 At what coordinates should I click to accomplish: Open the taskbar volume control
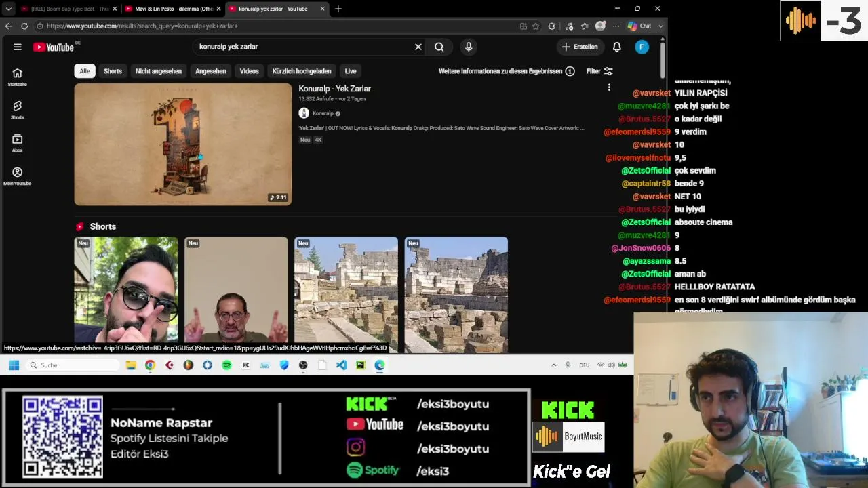point(611,365)
